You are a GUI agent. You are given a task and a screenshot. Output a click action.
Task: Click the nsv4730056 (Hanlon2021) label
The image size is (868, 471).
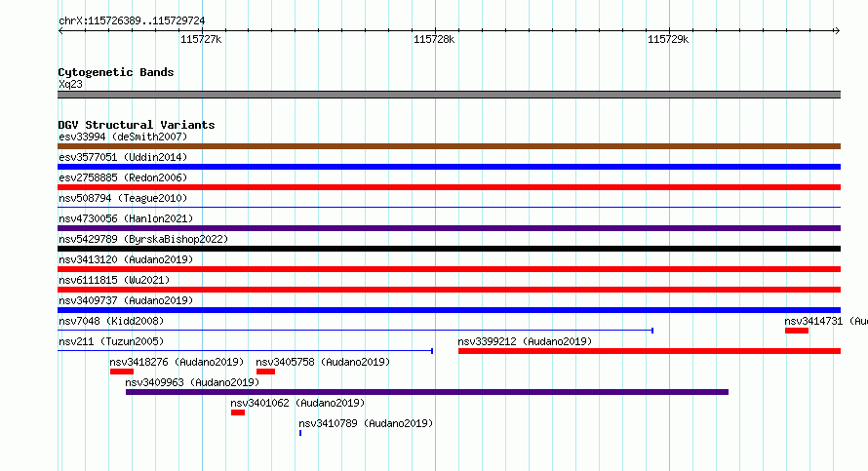(x=126, y=218)
